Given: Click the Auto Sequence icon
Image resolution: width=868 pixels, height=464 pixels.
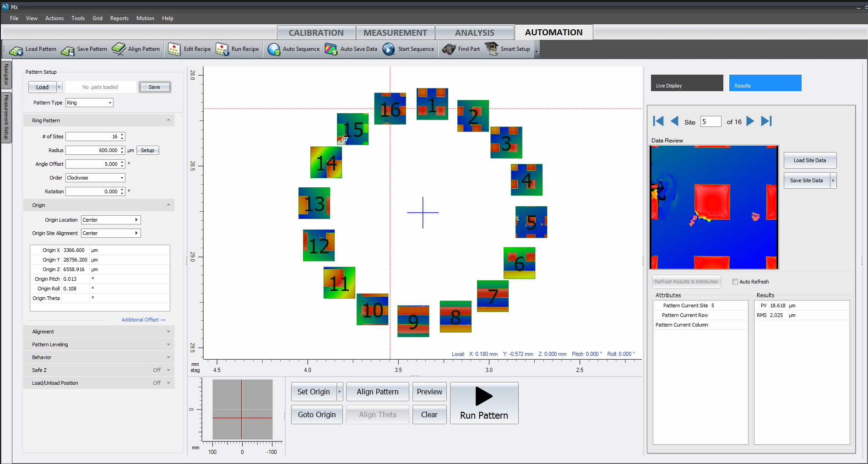Looking at the screenshot, I should click(x=274, y=49).
